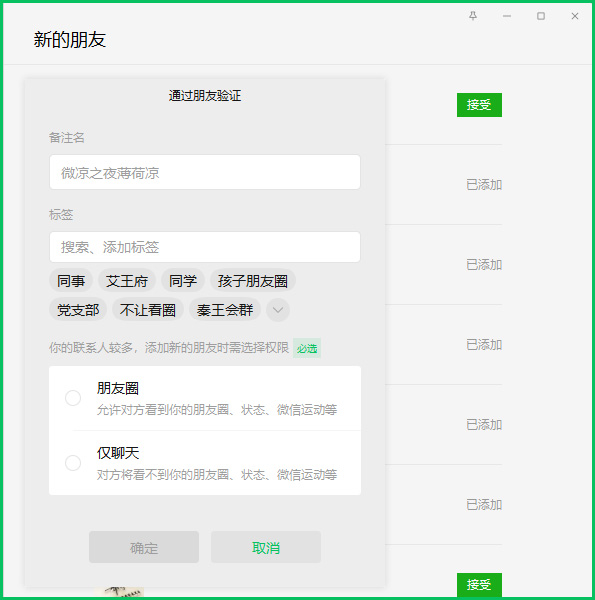
Task: Pin the window with the pushpin icon
Action: 473,16
